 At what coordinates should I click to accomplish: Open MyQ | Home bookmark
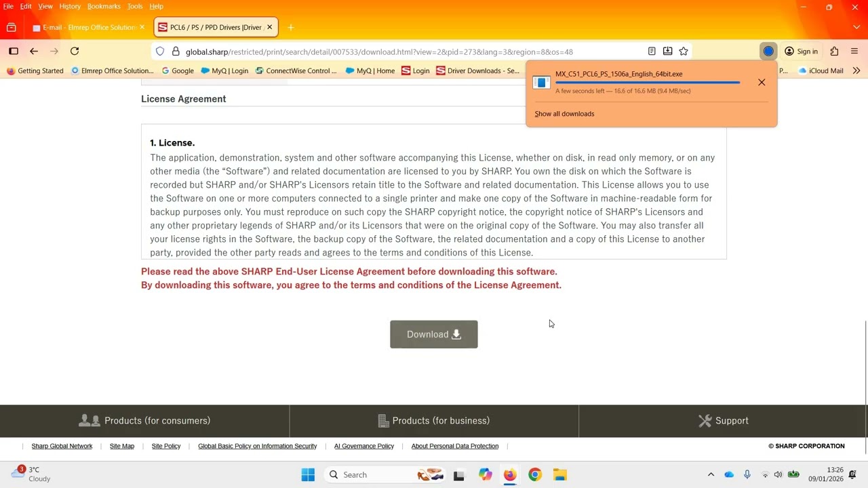(370, 70)
